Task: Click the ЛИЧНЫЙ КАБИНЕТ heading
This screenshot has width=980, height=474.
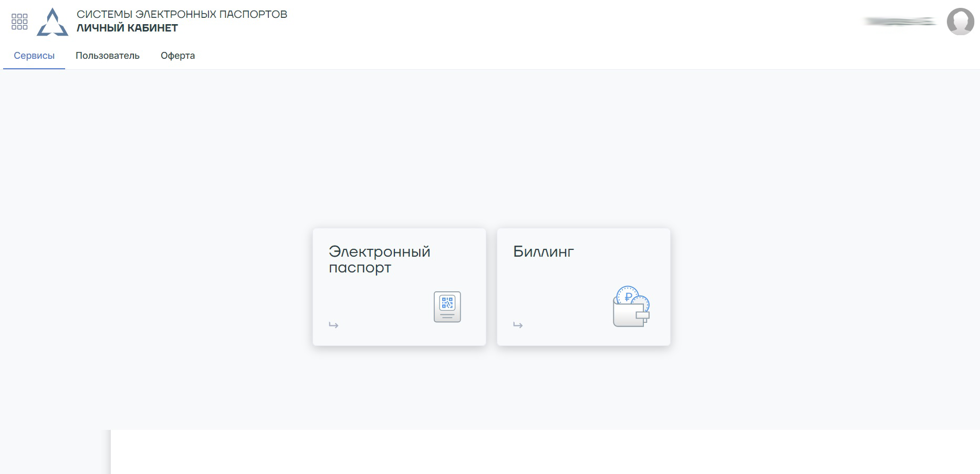Action: point(127,28)
